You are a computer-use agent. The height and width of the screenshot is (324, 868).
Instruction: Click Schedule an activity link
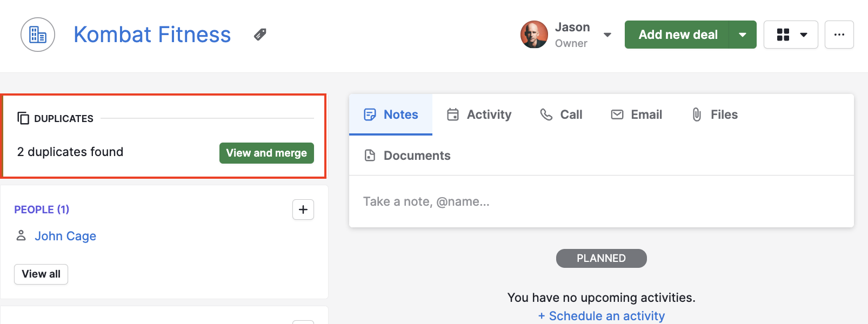coord(602,316)
